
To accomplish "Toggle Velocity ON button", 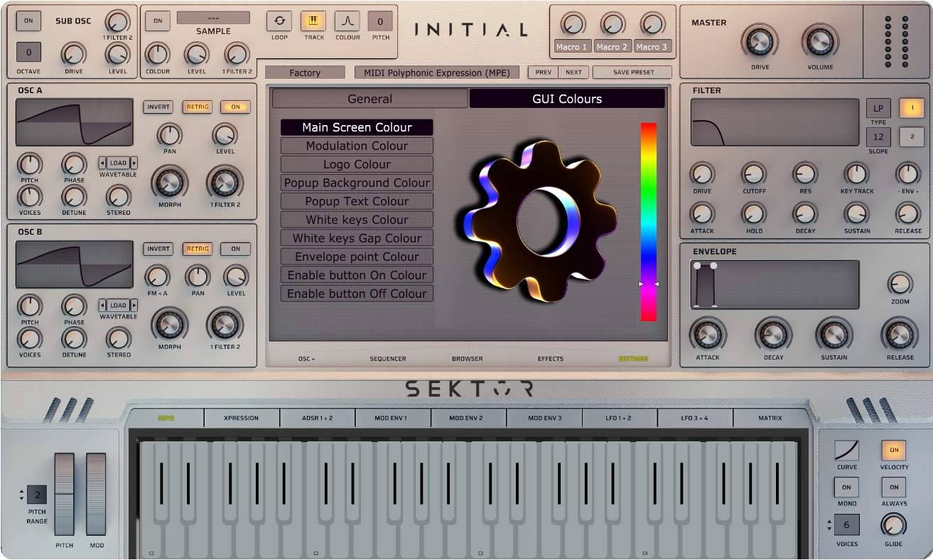I will pyautogui.click(x=894, y=451).
